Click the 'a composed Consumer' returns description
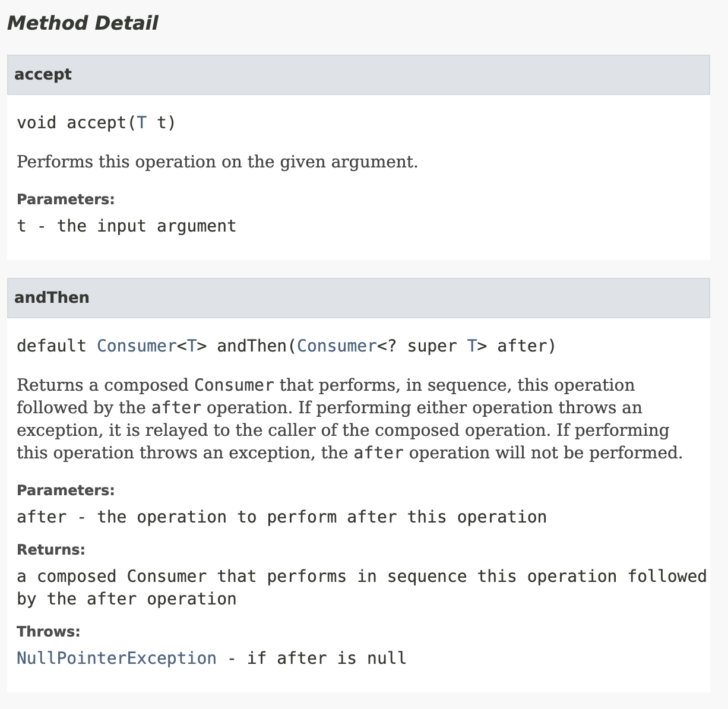Screen dimensions: 728x709 click(362, 588)
